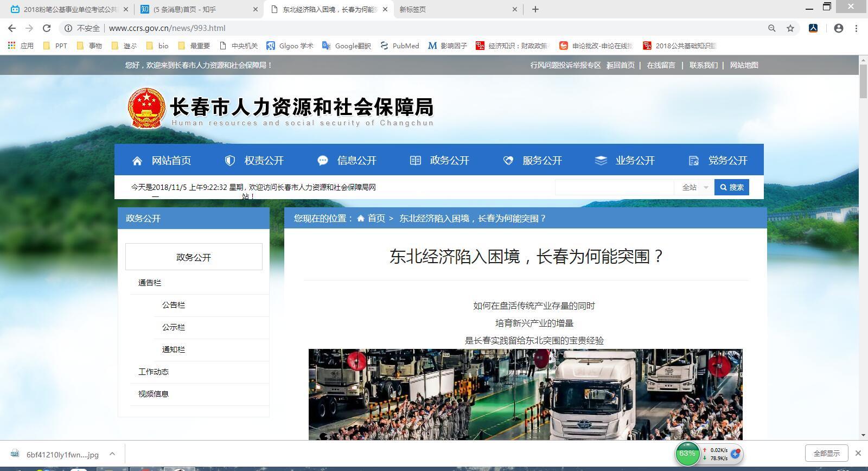Image resolution: width=868 pixels, height=471 pixels.
Task: Open Glgoo 学术 bookmark
Action: [x=290, y=46]
